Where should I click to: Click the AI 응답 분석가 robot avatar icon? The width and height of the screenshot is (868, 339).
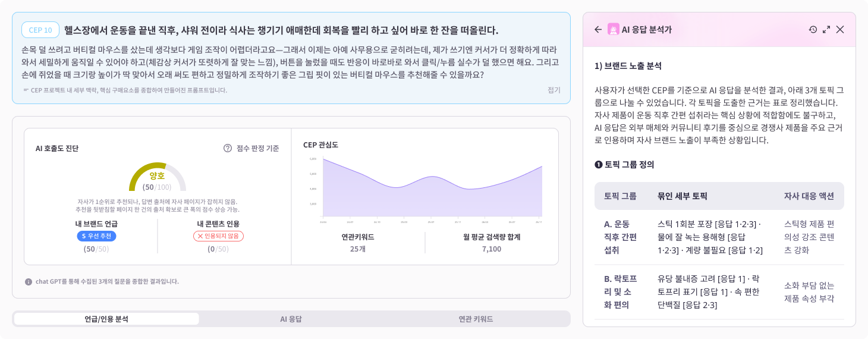pos(614,30)
